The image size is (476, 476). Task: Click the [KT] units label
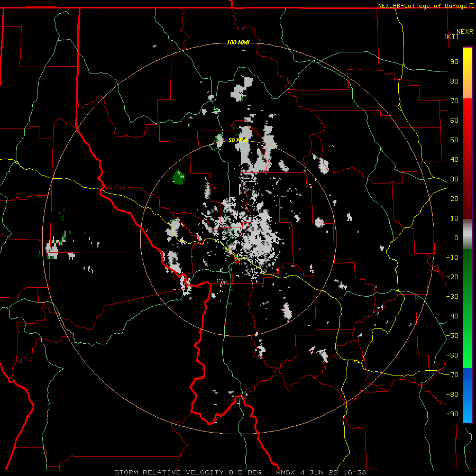(x=452, y=36)
